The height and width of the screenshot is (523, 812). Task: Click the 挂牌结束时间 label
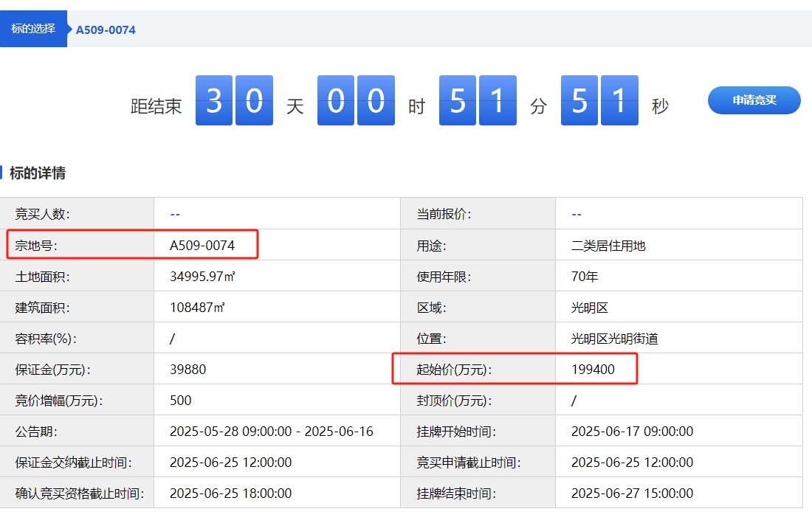click(x=456, y=494)
